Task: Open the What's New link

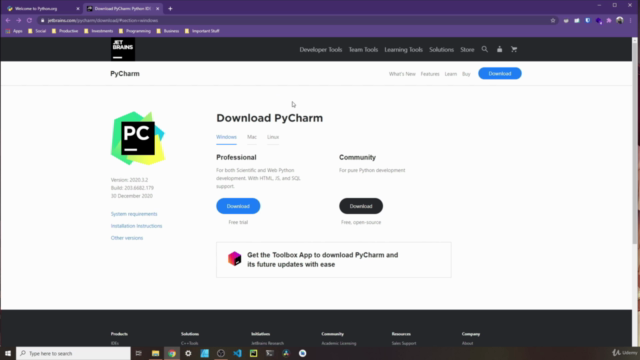Action: [x=402, y=74]
